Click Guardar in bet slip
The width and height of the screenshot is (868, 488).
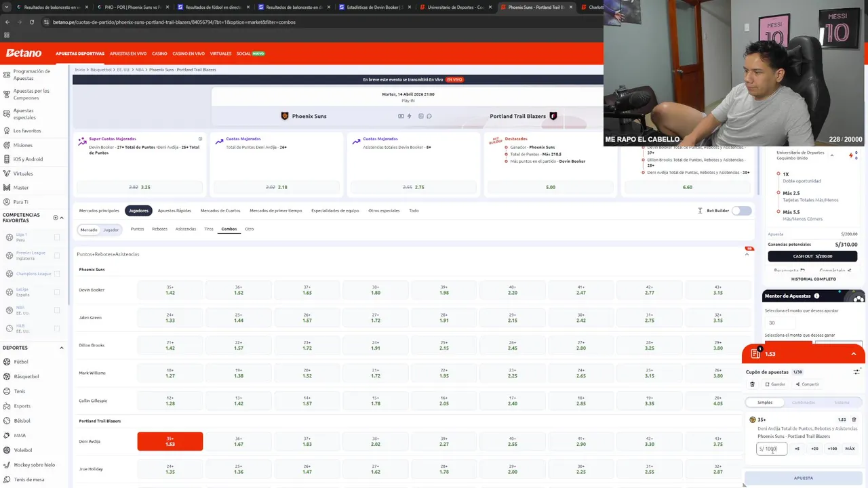(x=774, y=384)
